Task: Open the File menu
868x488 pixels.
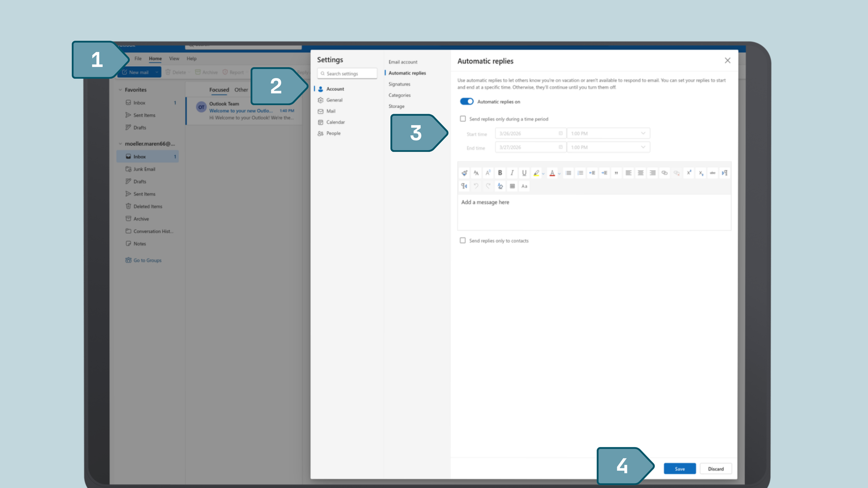Action: pos(138,58)
